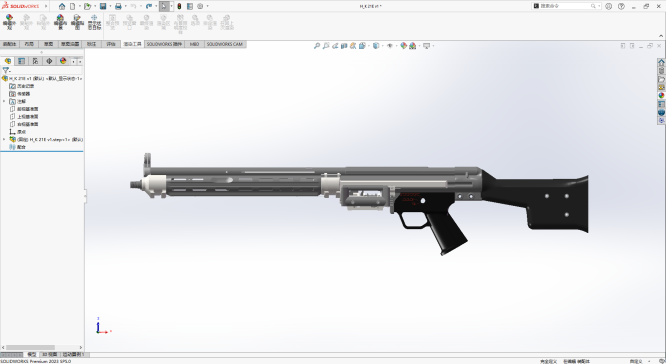Zoom to fit using heads-up magnifier icon
The height and width of the screenshot is (364, 666).
316,46
